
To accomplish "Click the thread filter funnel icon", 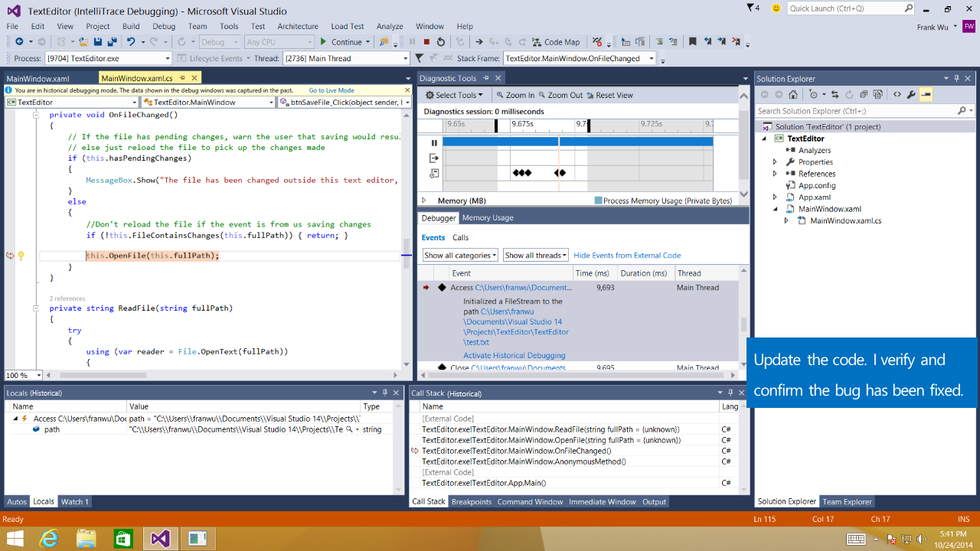I will pos(419,58).
